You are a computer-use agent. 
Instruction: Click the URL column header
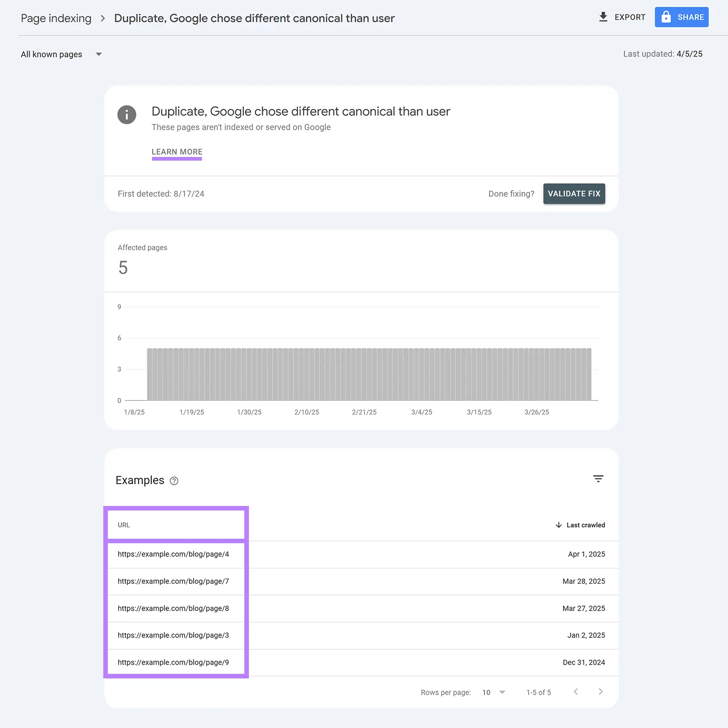tap(123, 525)
